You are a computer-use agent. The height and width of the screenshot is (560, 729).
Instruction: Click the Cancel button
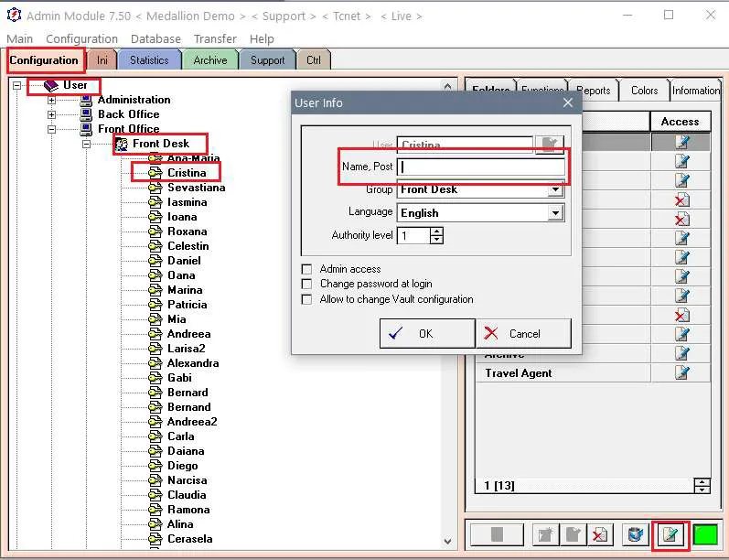(524, 333)
